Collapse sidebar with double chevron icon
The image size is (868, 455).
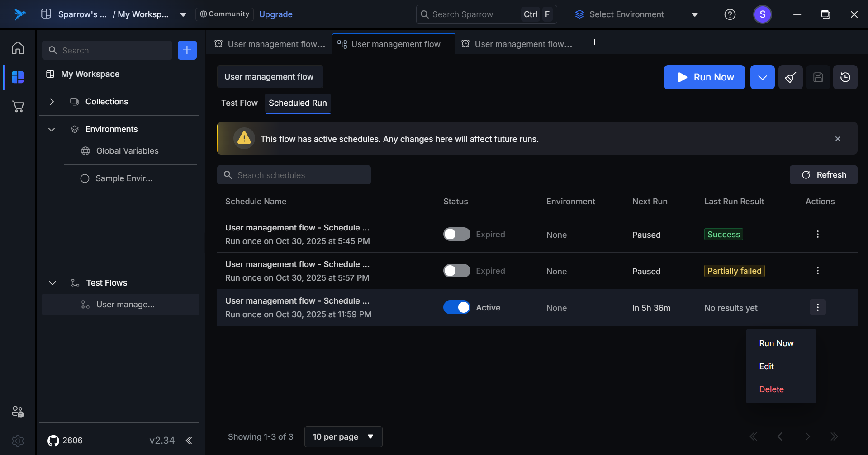(189, 441)
